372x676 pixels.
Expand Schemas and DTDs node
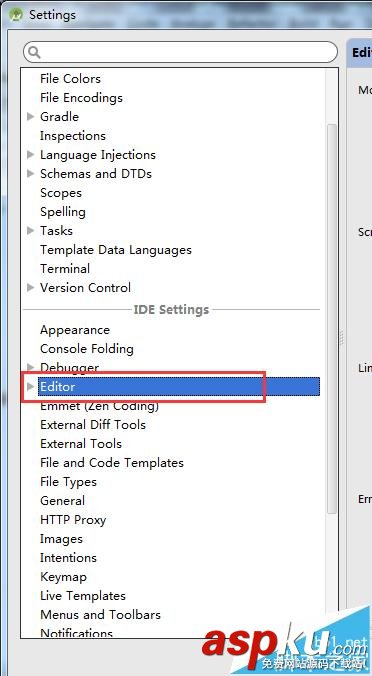30,173
